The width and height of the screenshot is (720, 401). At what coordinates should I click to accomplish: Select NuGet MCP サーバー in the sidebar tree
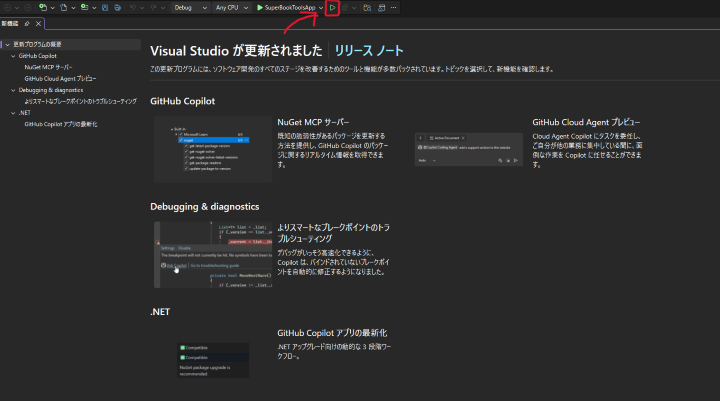point(48,67)
